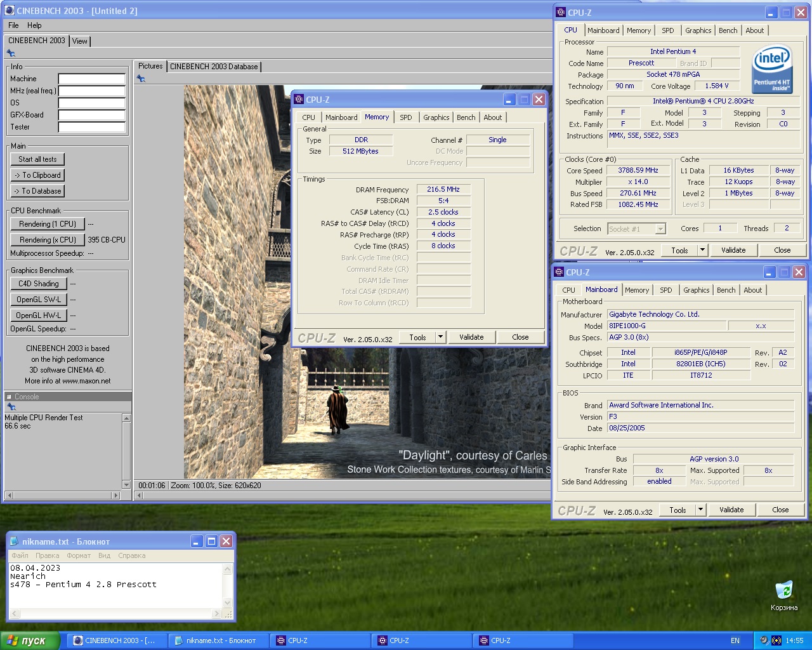Screen dimensions: 812x650
Task: Click the console horizontal scrollbar right arrow
Action: click(115, 495)
